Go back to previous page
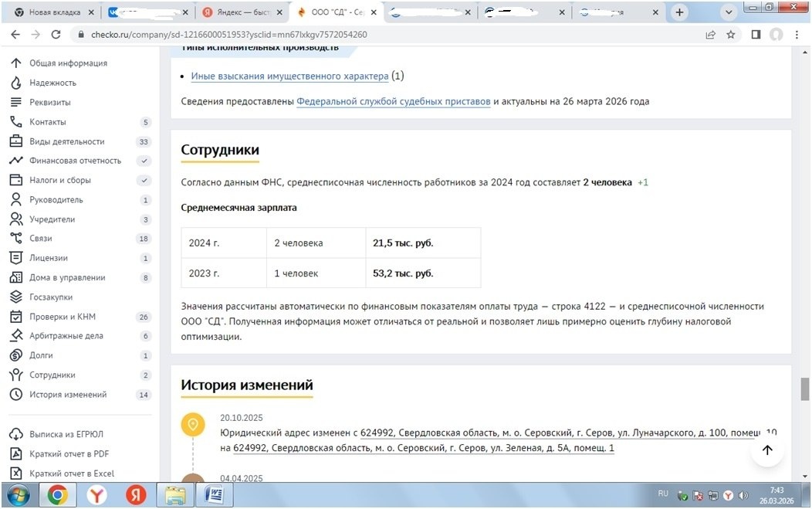 pos(15,35)
